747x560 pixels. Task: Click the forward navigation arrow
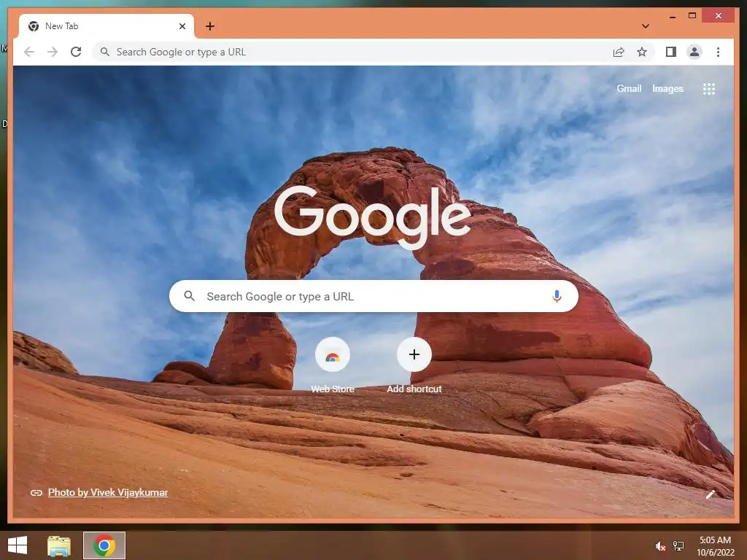tap(53, 52)
